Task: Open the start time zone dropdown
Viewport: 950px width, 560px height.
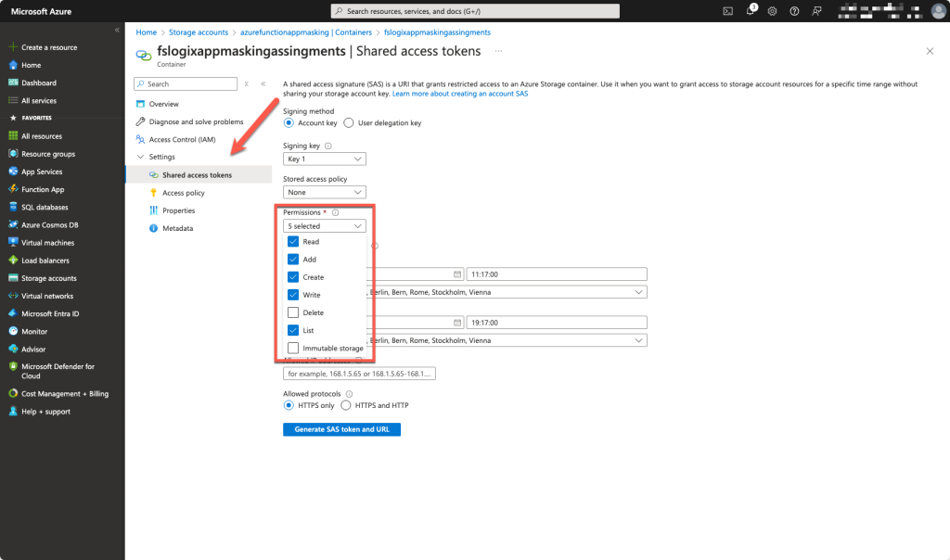Action: 507,292
